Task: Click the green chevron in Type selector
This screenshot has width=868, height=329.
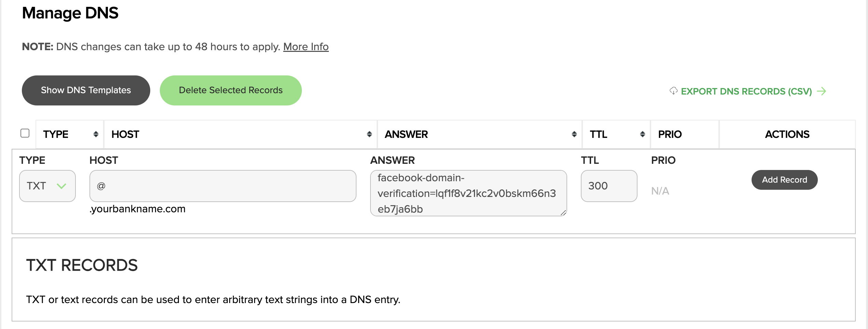Action: click(x=61, y=186)
